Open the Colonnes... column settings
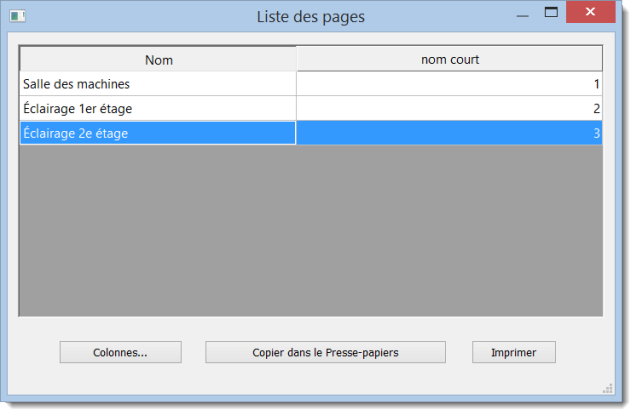The image size is (635, 415). [x=121, y=352]
